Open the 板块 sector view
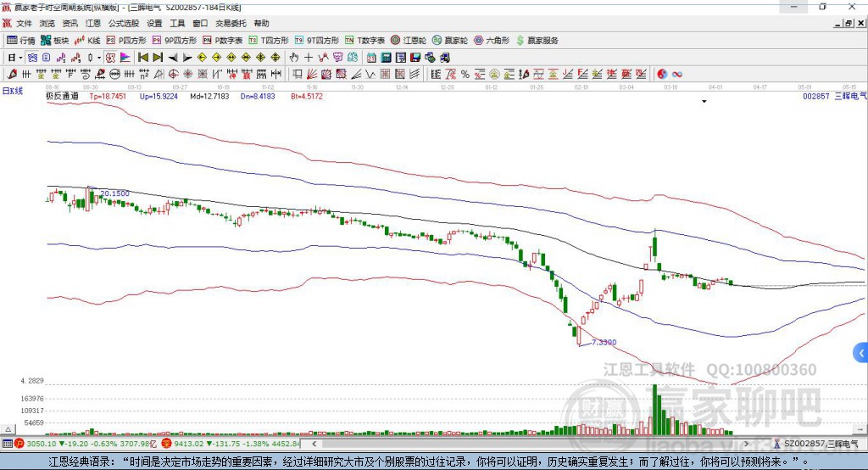Screen dimensions: 868x470 pyautogui.click(x=55, y=41)
